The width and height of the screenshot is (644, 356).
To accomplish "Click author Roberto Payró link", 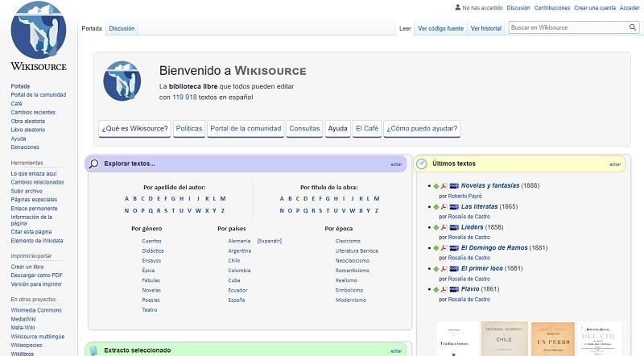I will click(x=464, y=196).
